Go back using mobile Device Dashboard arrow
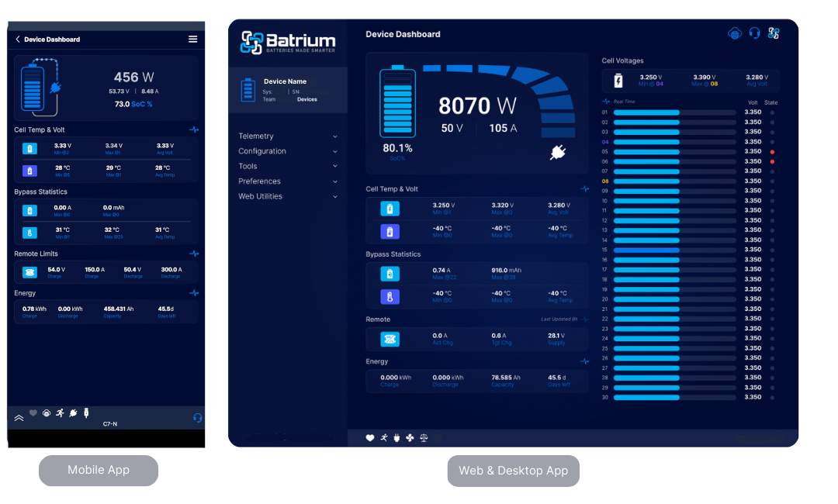This screenshot has height=504, width=838. (18, 40)
